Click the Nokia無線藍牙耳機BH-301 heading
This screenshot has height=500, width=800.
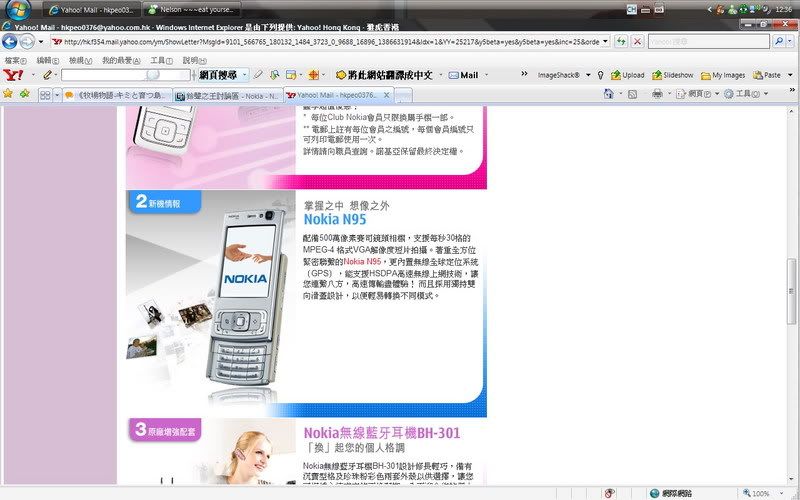point(382,433)
